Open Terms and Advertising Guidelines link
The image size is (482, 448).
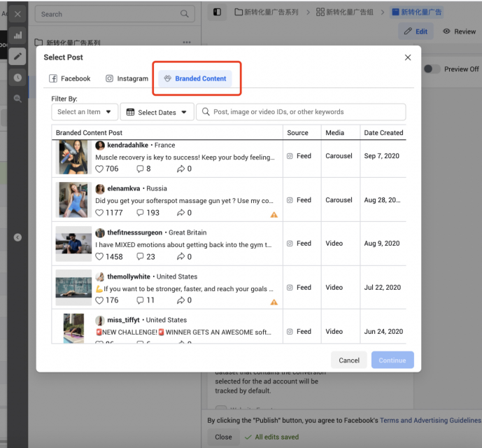pos(431,420)
